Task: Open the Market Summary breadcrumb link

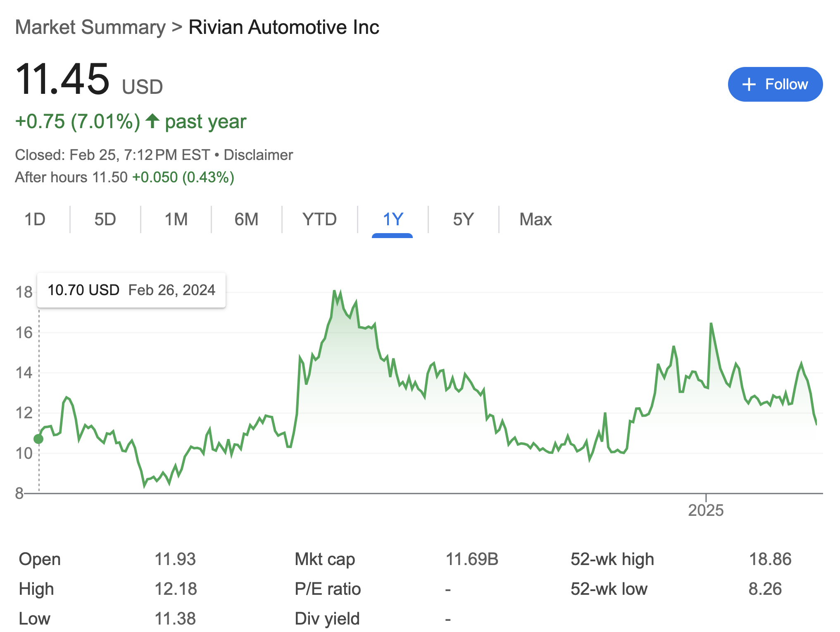Action: tap(90, 27)
